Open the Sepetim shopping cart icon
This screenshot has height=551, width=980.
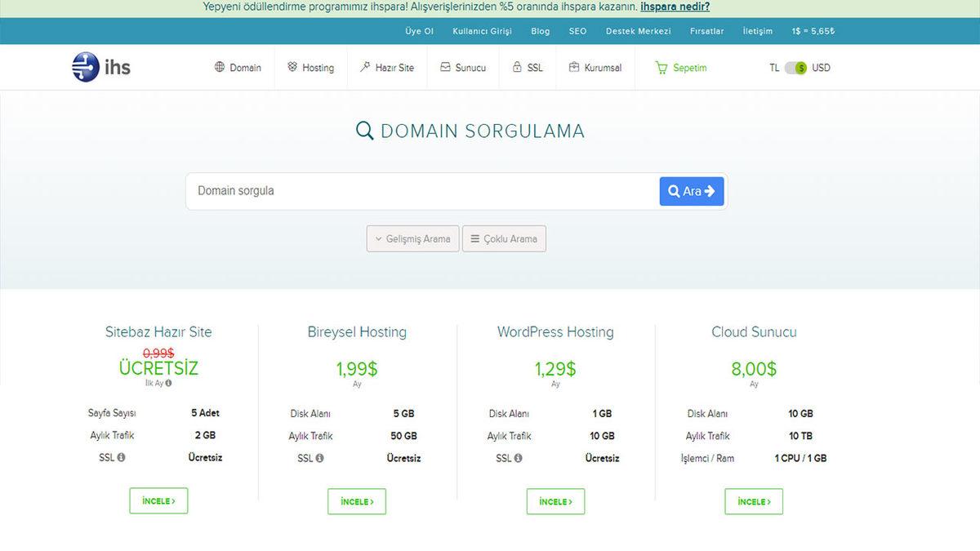[661, 68]
